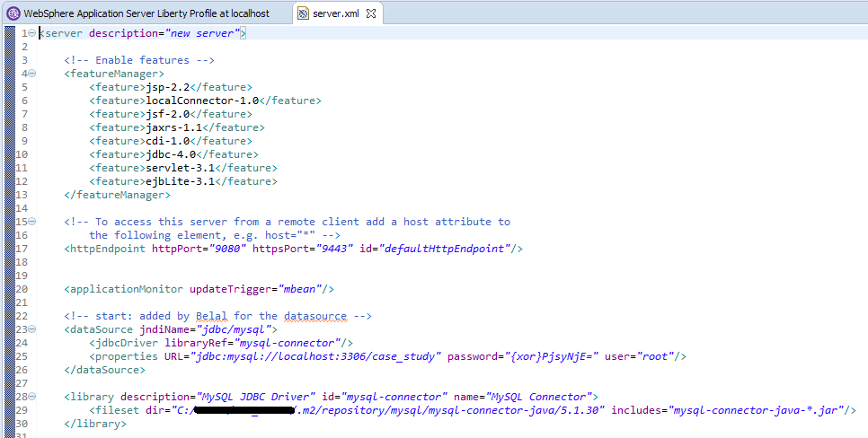Screen dimensions: 868x438
Task: Click the password value {xor}PjsyNjE=
Action: [552, 356]
